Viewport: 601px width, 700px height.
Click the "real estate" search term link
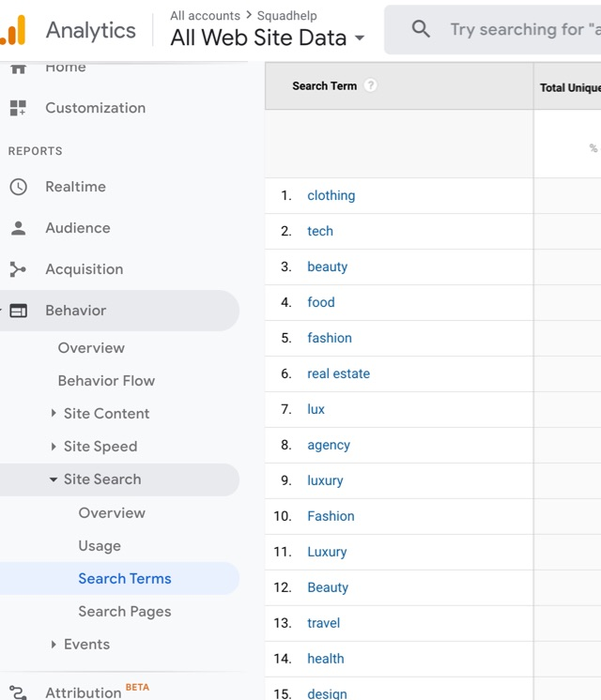338,373
